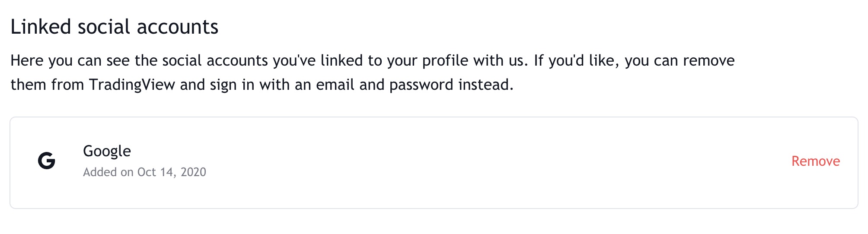The height and width of the screenshot is (234, 868).
Task: Click the description line starting with them from
Action: pyautogui.click(x=262, y=85)
